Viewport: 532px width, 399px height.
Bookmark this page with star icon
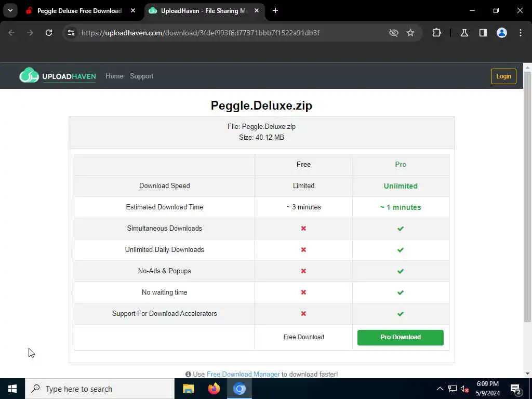pyautogui.click(x=410, y=33)
